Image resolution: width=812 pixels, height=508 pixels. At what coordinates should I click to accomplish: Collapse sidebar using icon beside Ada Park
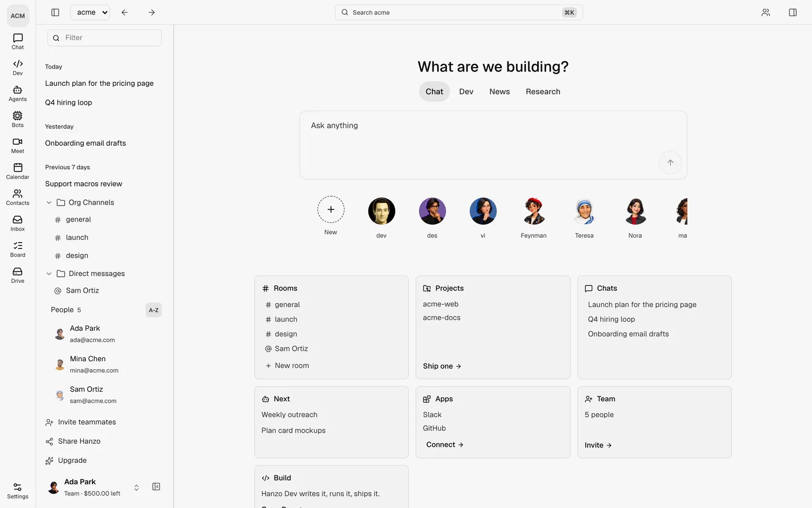coord(156,487)
